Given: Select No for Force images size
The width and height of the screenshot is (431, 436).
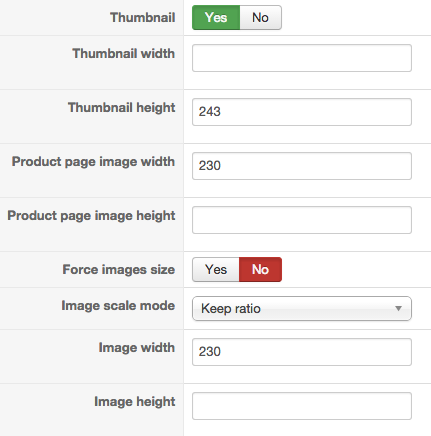Looking at the screenshot, I should pos(260,269).
